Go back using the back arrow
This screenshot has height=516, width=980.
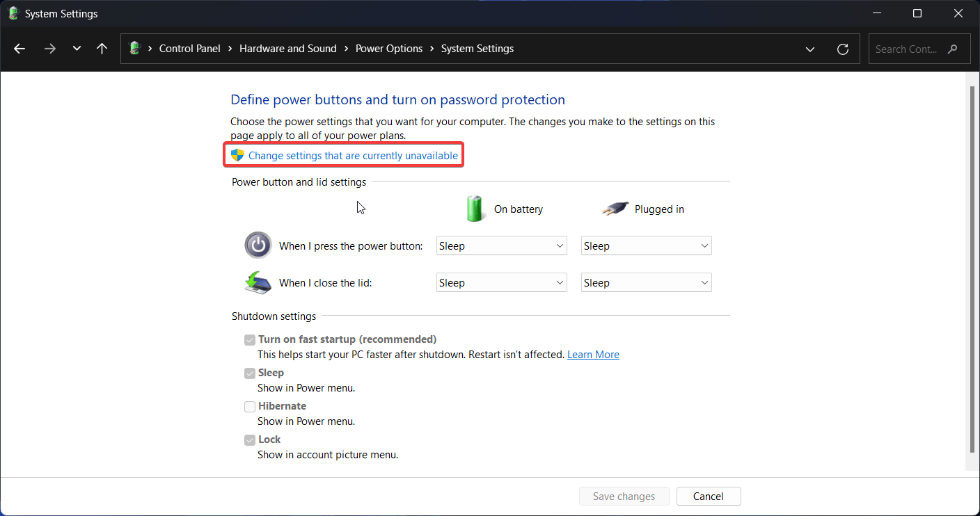19,49
